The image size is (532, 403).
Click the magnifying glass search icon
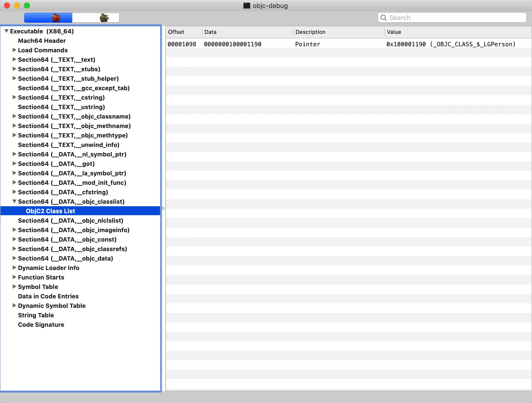[384, 18]
